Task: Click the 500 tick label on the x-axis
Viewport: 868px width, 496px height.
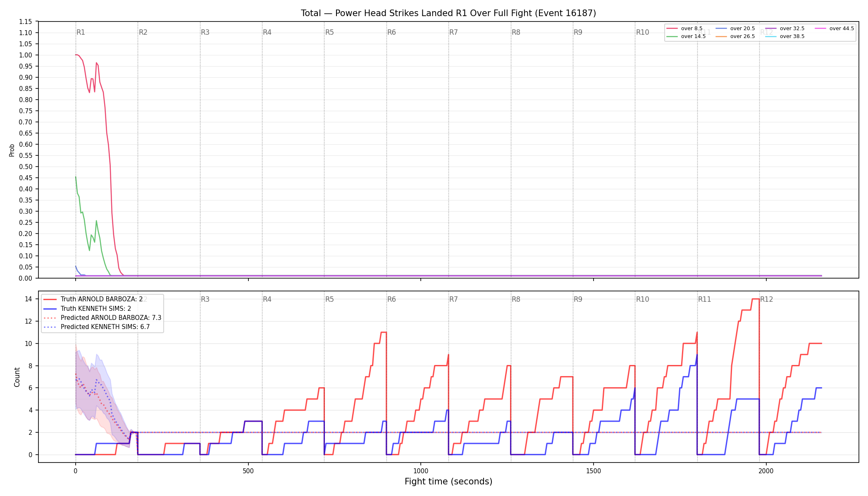Action: click(248, 471)
